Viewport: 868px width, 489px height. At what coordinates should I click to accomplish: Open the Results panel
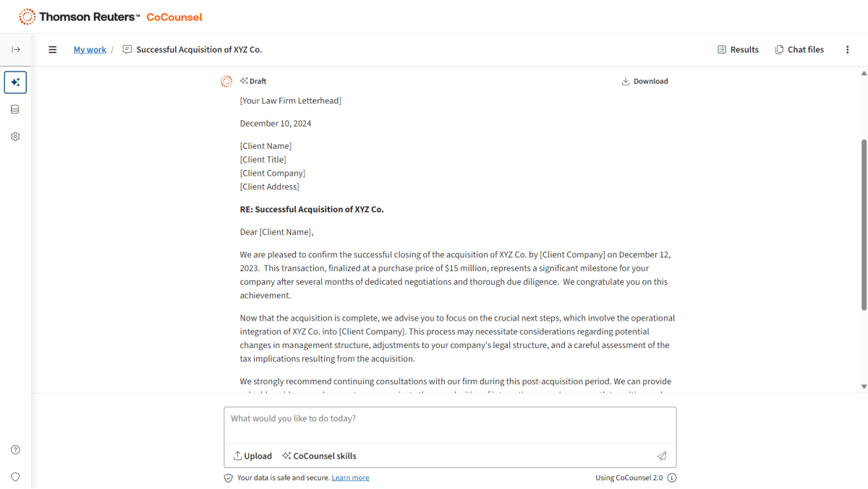tap(738, 50)
